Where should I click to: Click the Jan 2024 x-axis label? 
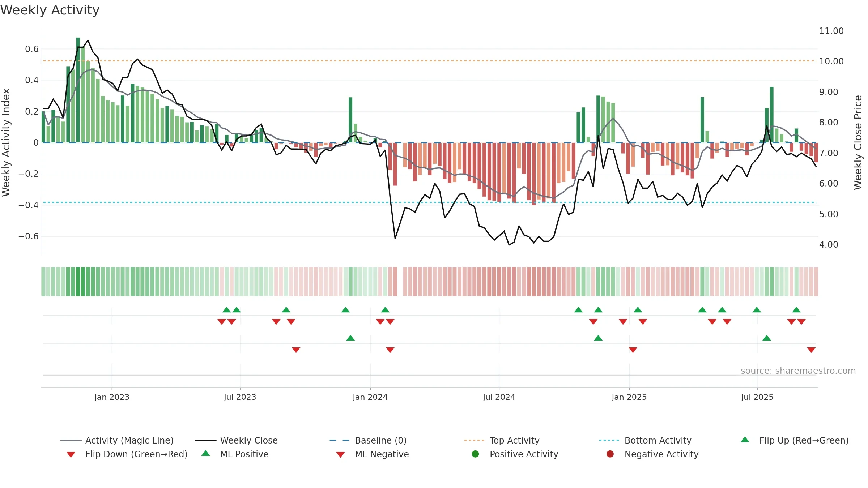(x=370, y=397)
